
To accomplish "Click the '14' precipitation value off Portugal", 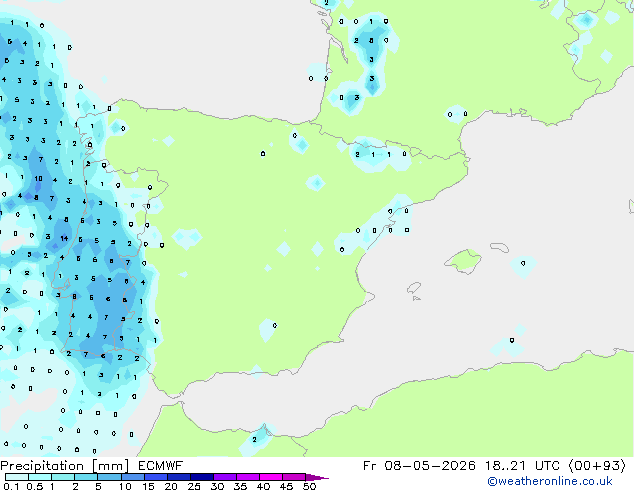I will click(x=64, y=239).
